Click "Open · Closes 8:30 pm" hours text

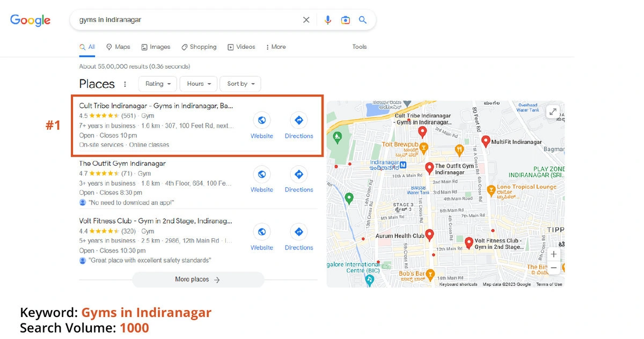tap(111, 193)
